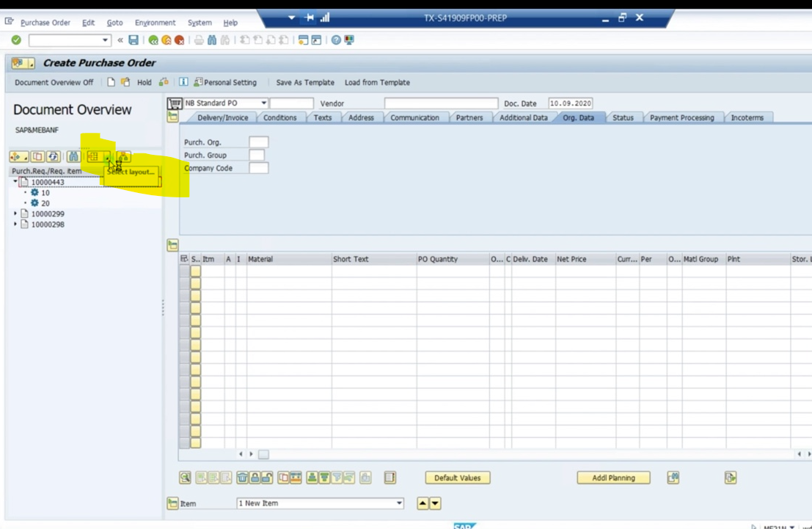Click the blue question mark Help icon

tap(336, 40)
